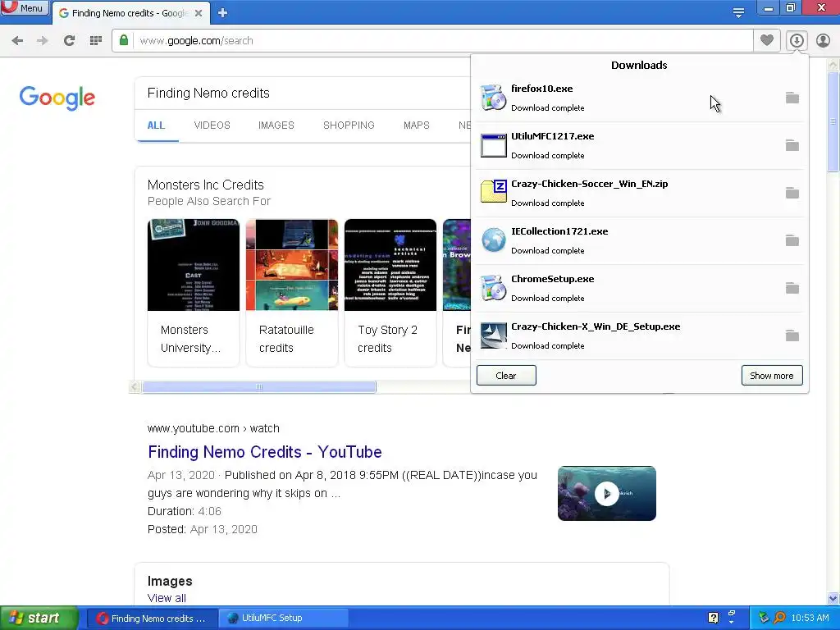The height and width of the screenshot is (630, 840).
Task: Open folder for IECollection1721.exe download
Action: pos(792,240)
